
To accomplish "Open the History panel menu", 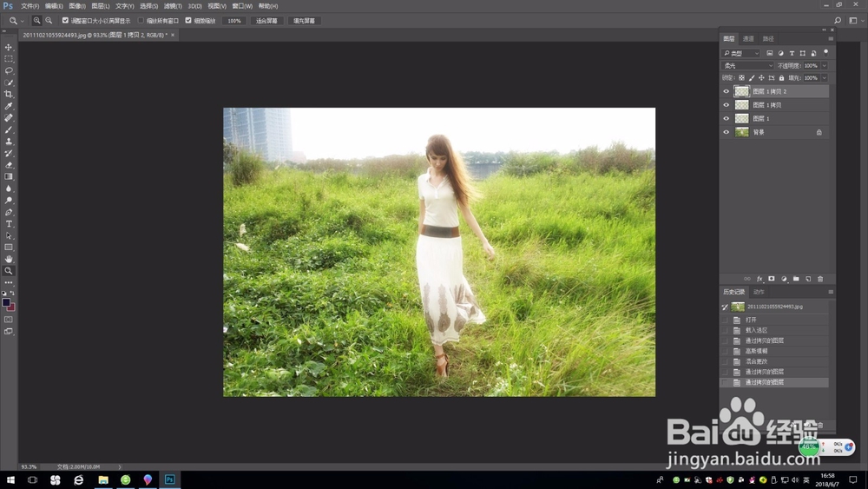I will tap(831, 292).
